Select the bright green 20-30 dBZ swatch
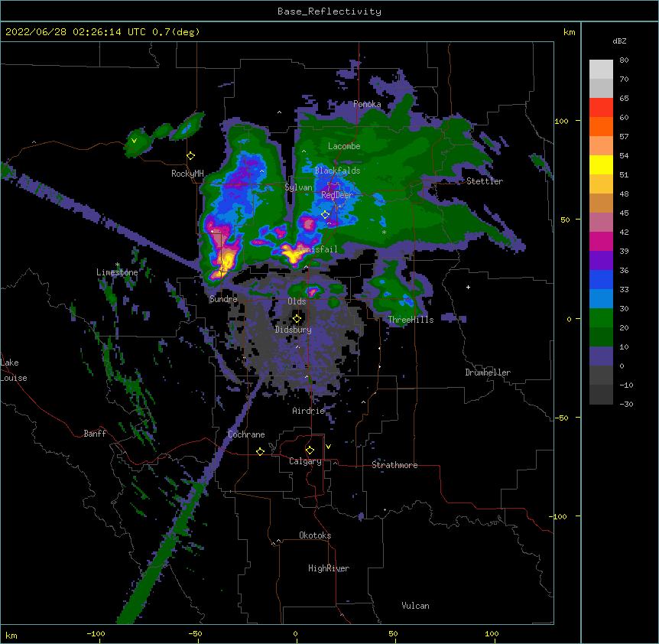Viewport: 659px width, 644px height. tap(601, 318)
